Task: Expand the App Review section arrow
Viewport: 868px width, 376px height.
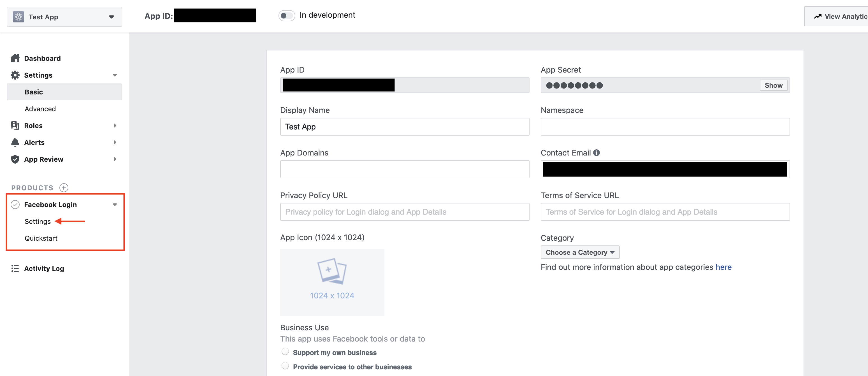Action: [x=115, y=159]
